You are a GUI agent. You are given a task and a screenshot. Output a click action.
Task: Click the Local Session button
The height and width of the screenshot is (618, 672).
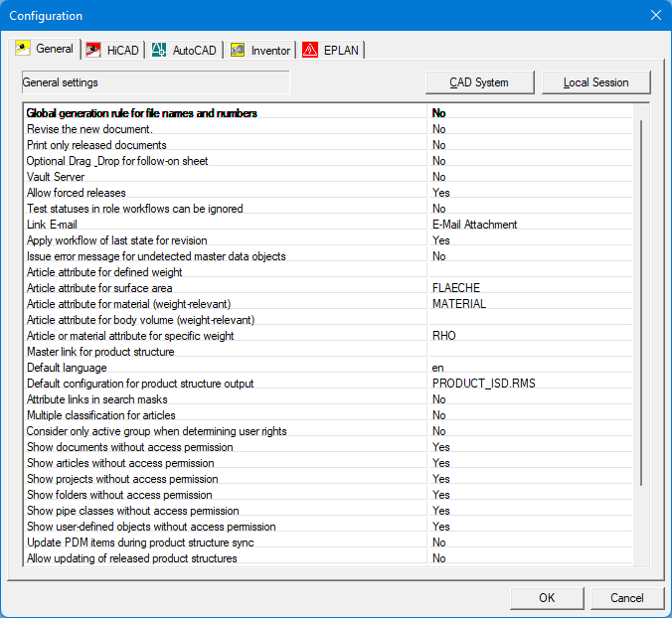(x=595, y=82)
